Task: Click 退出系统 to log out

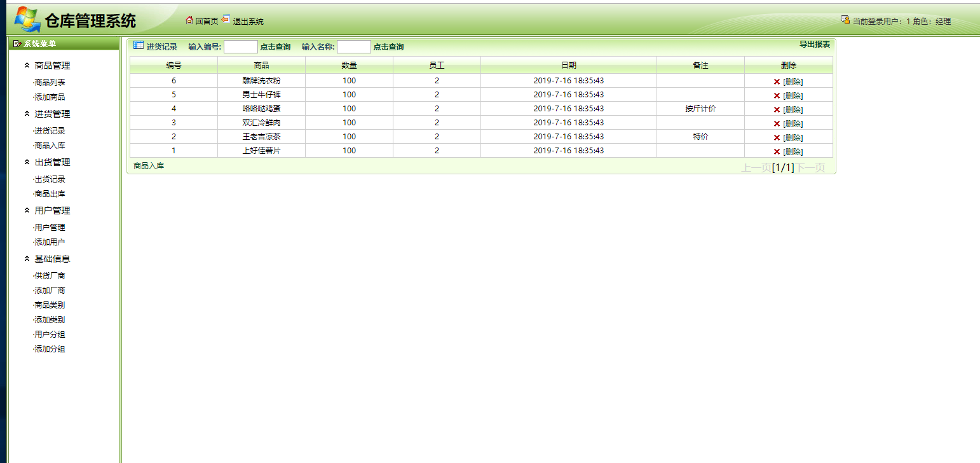Action: tap(248, 22)
